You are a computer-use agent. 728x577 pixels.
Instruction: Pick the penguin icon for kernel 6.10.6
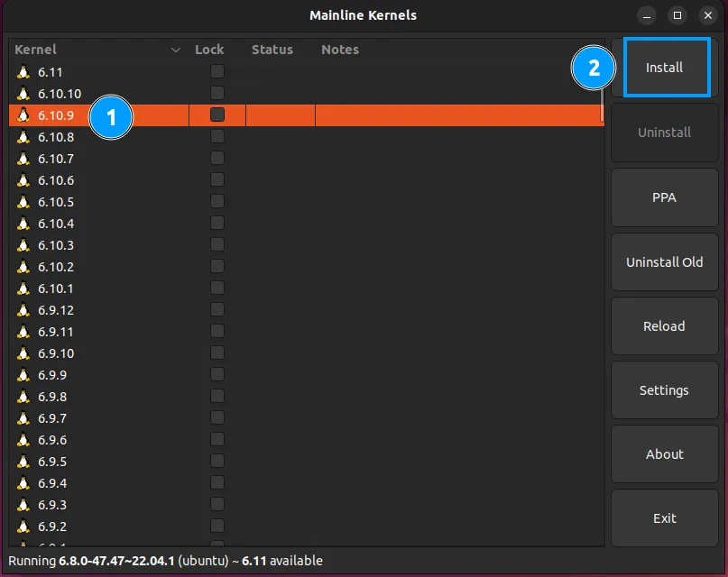(23, 180)
